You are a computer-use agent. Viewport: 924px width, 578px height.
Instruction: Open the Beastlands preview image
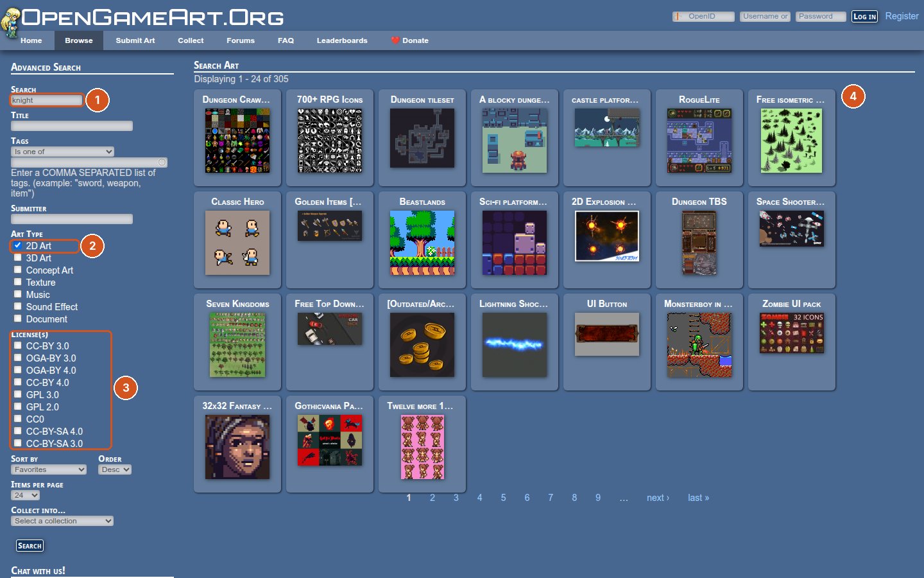(422, 243)
